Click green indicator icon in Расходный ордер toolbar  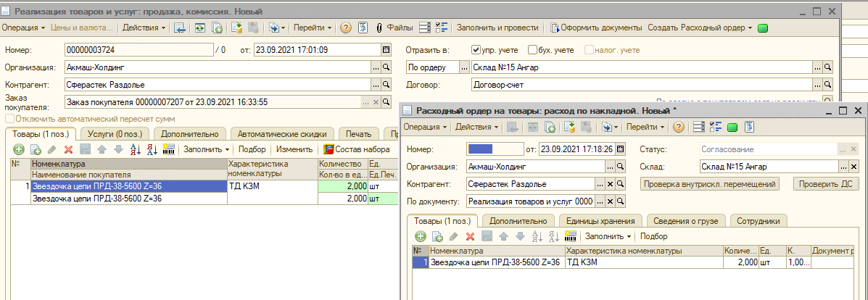[732, 128]
